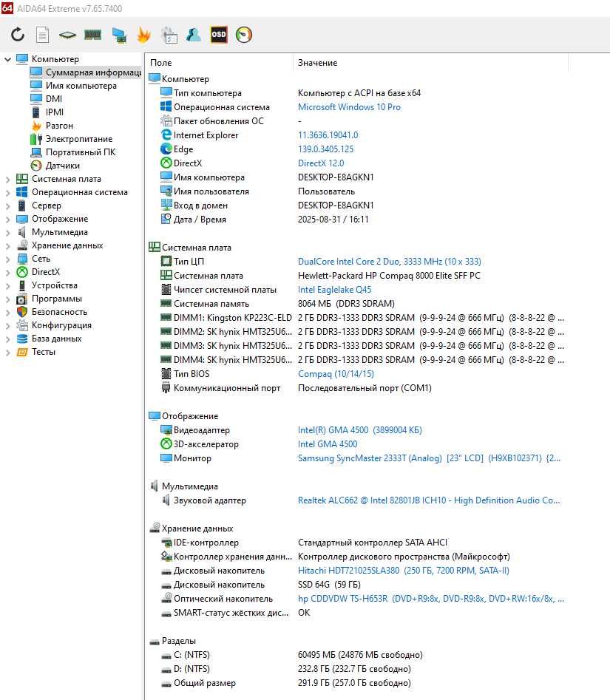Select DIMM1: Kingston KP223C-ELD row
Viewport: 610px width, 700px height.
coord(356,318)
